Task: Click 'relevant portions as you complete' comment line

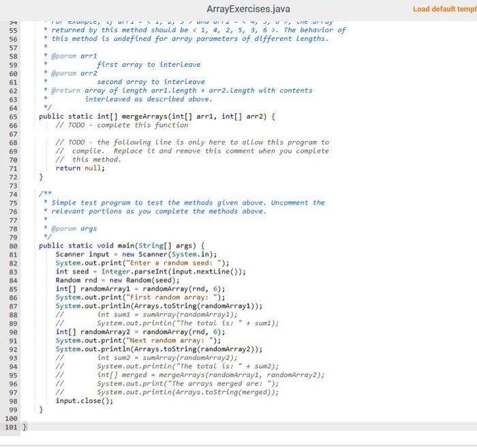Action: 155,211
